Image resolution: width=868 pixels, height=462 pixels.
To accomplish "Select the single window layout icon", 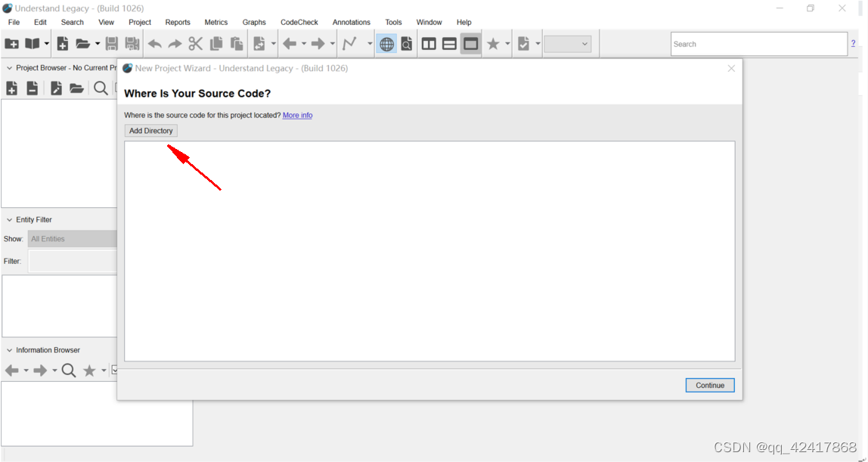I will click(x=470, y=44).
